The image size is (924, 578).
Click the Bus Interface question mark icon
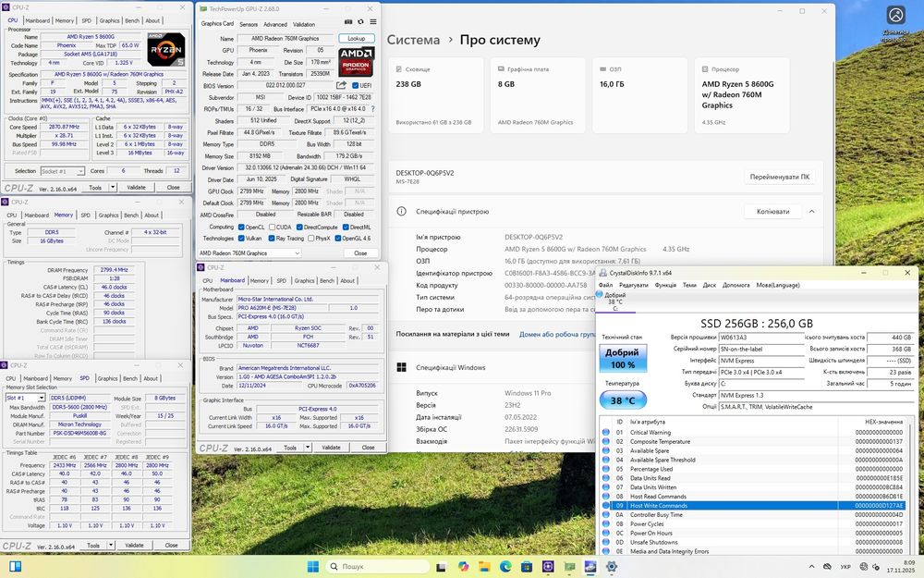tap(372, 109)
